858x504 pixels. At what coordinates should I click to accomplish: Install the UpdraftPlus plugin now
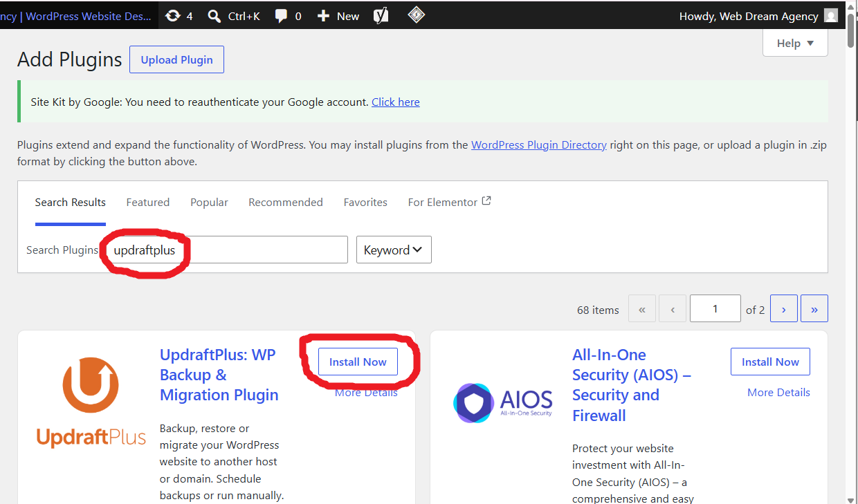(x=358, y=362)
